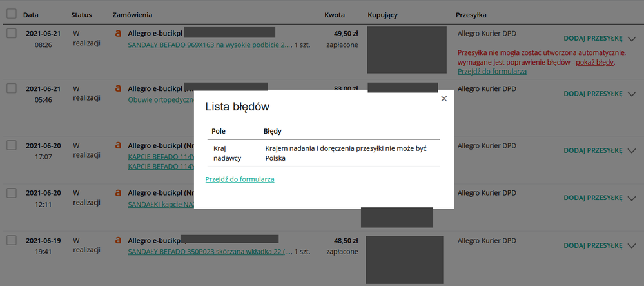
Task: Select checkbox for order 2021-06-20 17:07
Action: pos(12,145)
